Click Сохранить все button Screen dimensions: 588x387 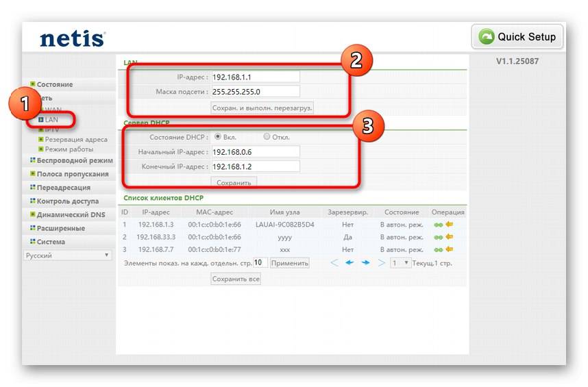236,279
